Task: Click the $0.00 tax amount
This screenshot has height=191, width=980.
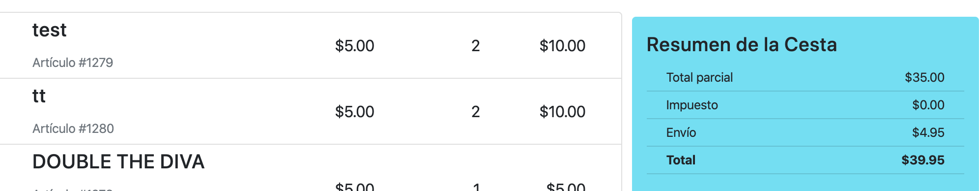Action: [928, 105]
